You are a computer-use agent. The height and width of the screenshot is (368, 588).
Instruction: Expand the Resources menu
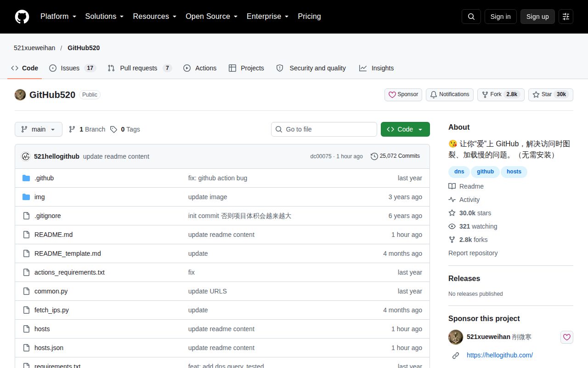pos(155,17)
